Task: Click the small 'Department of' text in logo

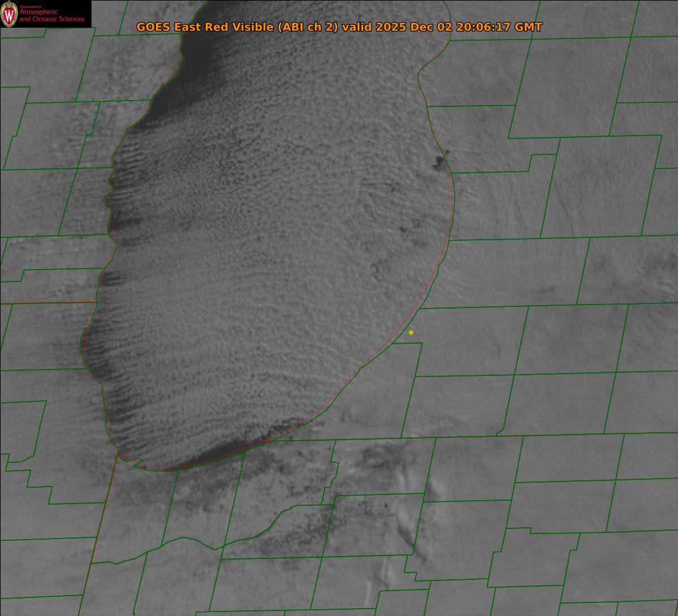Action: coord(31,7)
